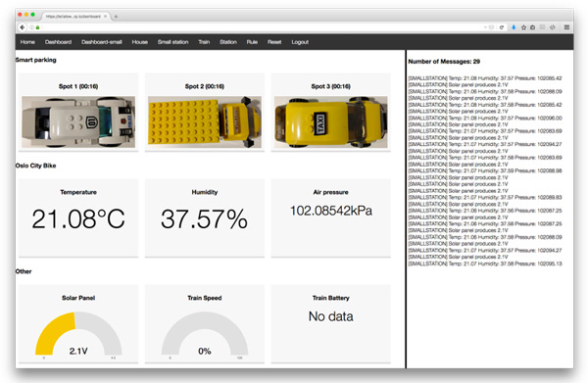Open a new browser tab with plus icon
Image resolution: width=588 pixels, height=383 pixels.
coord(116,17)
